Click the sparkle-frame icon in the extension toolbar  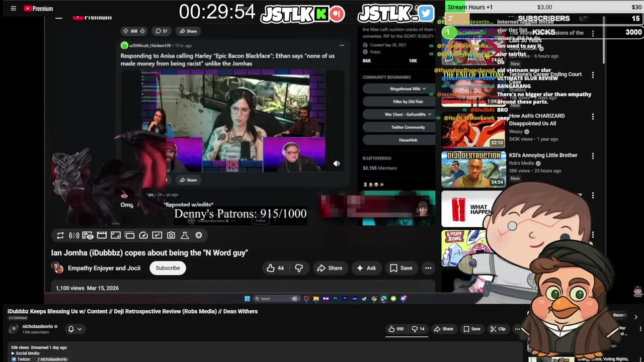point(157,235)
